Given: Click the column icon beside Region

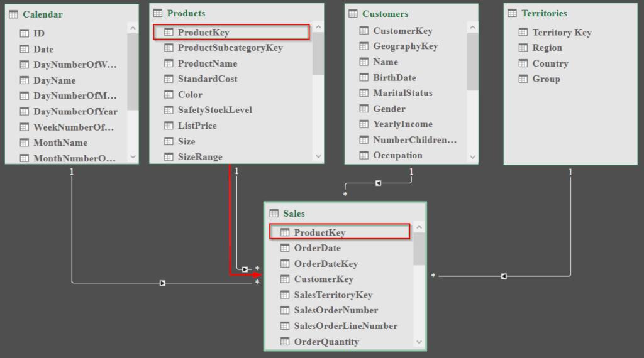Looking at the screenshot, I should 523,48.
